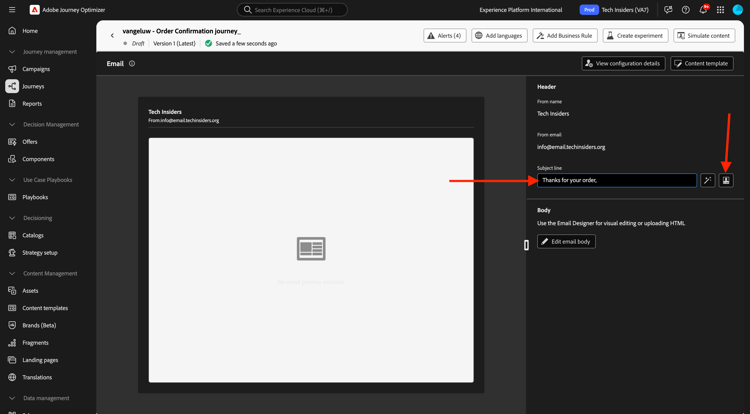Open the app switcher grid icon
Screen dimensions: 750x414
(720, 10)
